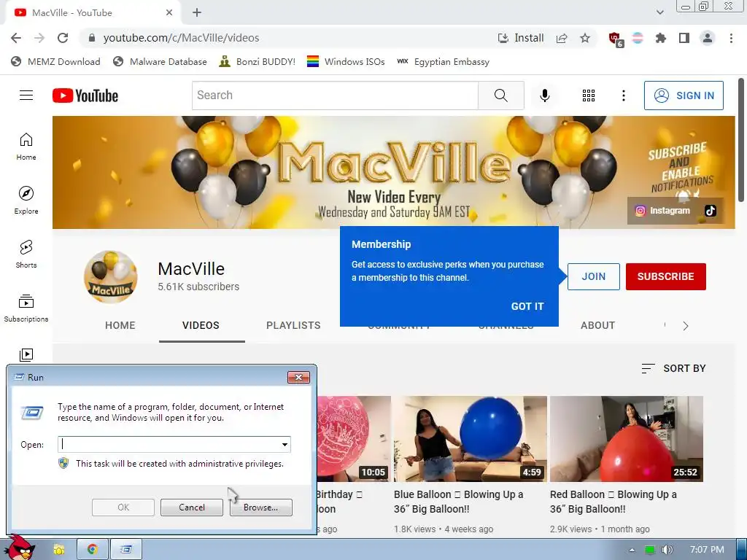Image resolution: width=747 pixels, height=560 pixels.
Task: Open uBlock Origin extension icon
Action: [x=616, y=39]
